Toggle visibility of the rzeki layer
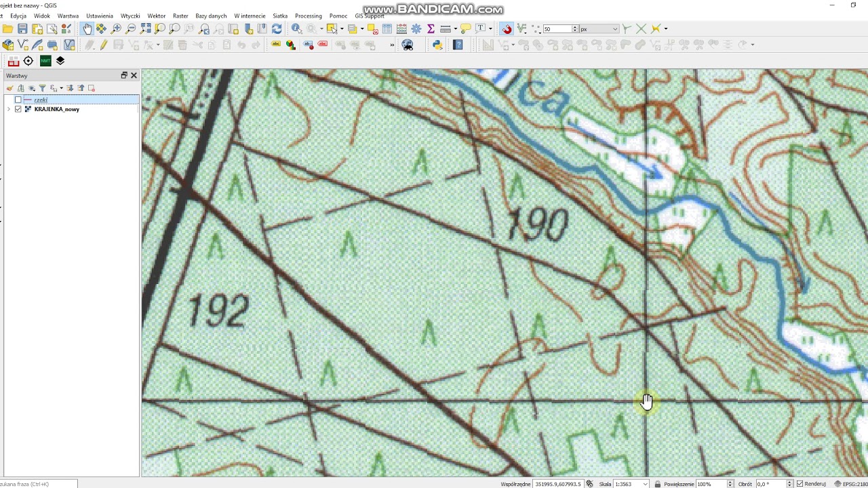This screenshot has width=868, height=488. 18,100
